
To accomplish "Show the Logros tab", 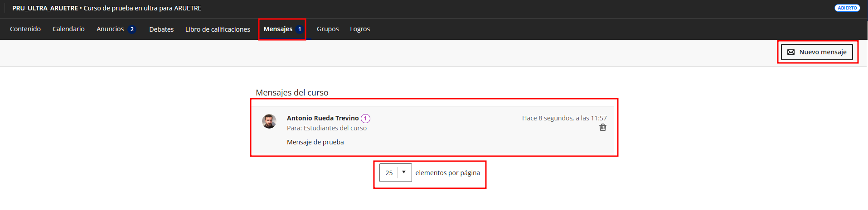I will click(360, 29).
